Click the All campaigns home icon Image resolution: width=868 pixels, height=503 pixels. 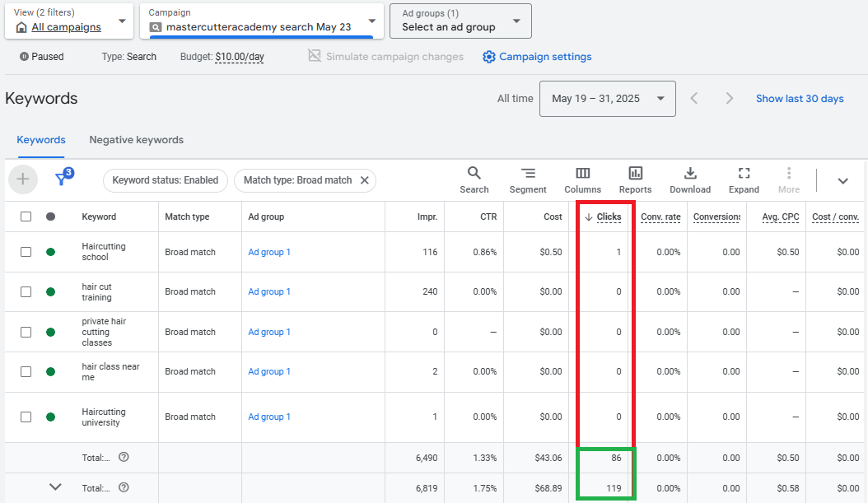coord(21,27)
